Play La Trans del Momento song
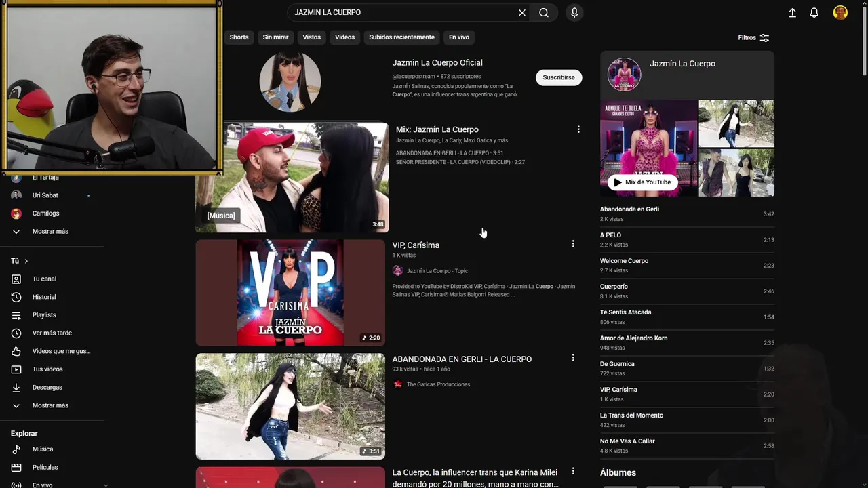Image resolution: width=868 pixels, height=488 pixels. (687, 420)
